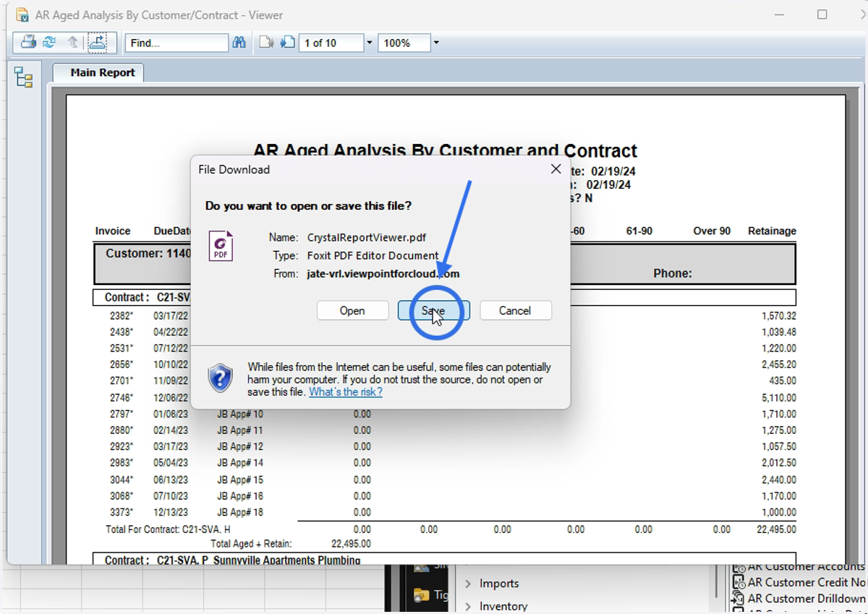Click the Cancel button

(x=515, y=310)
